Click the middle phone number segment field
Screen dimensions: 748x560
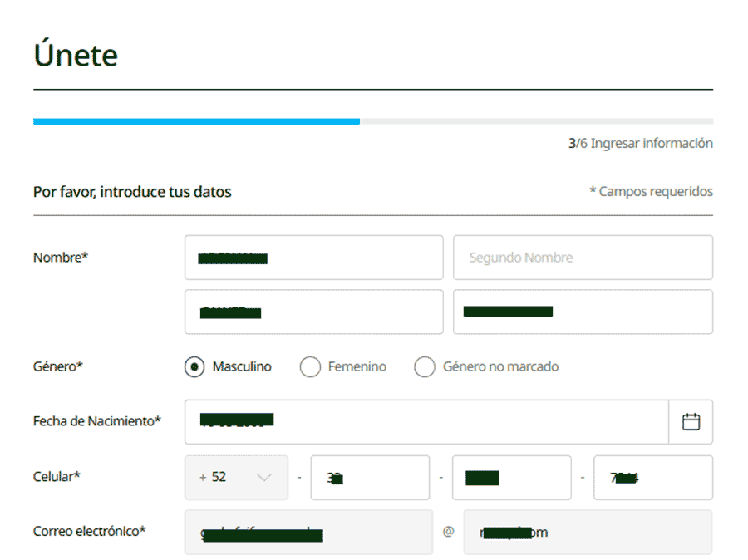coord(511,478)
